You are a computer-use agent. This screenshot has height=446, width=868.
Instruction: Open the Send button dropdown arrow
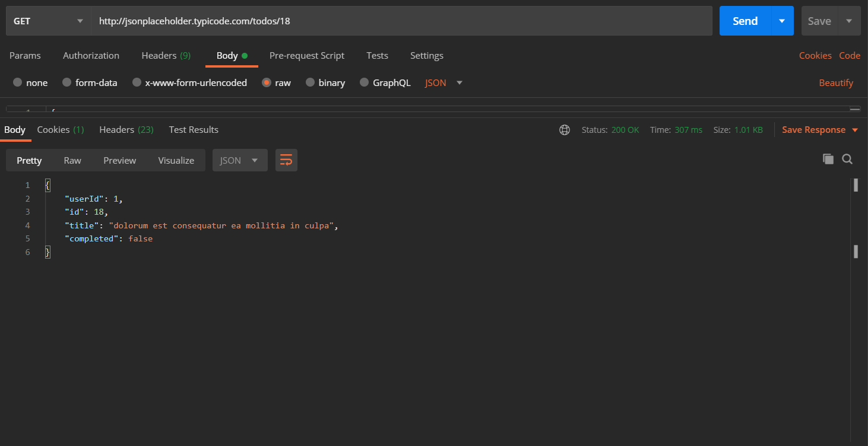tap(782, 21)
